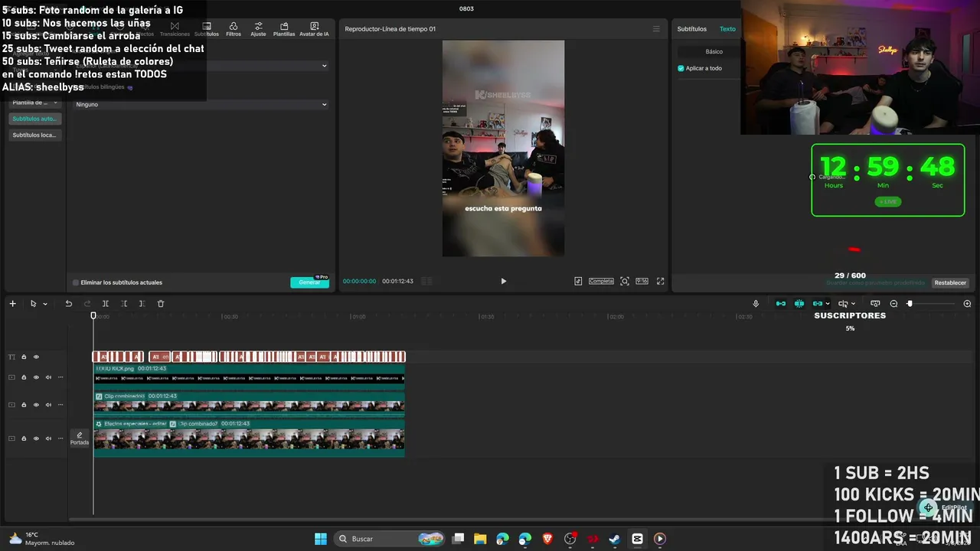Record voiceover with microphone icon
Screen dimensions: 980x551
[756, 304]
